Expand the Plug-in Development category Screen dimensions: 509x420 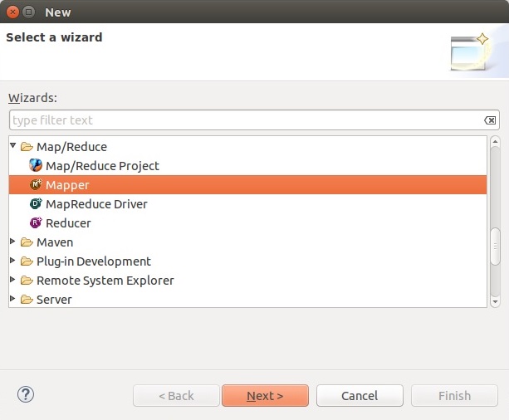point(12,261)
